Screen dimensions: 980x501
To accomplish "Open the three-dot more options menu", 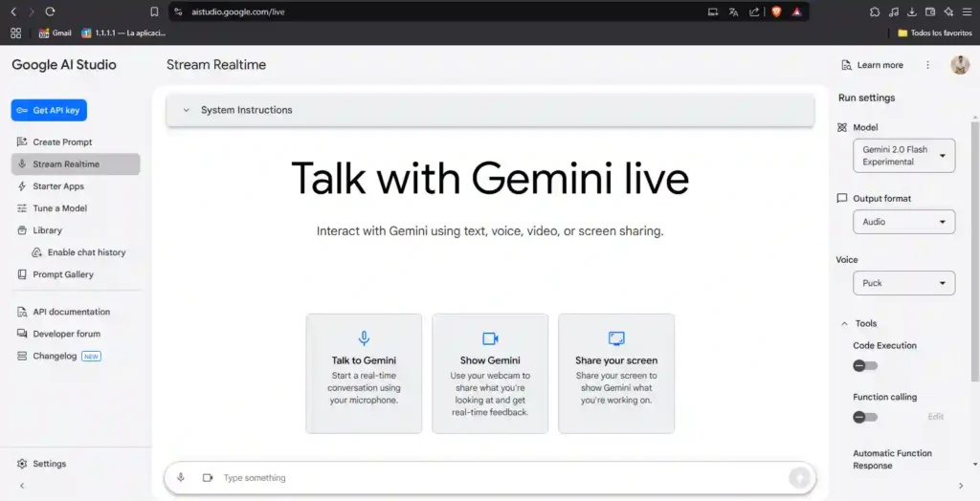I will click(x=927, y=65).
